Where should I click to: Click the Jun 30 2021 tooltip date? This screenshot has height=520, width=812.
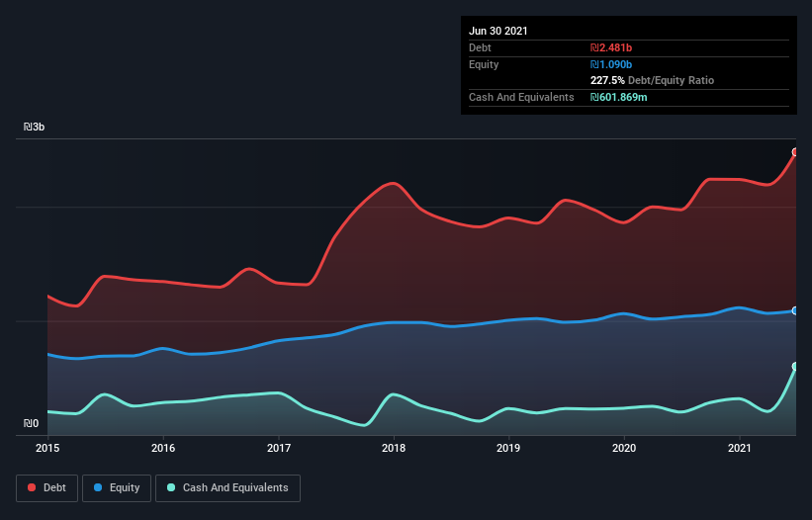[x=498, y=31]
